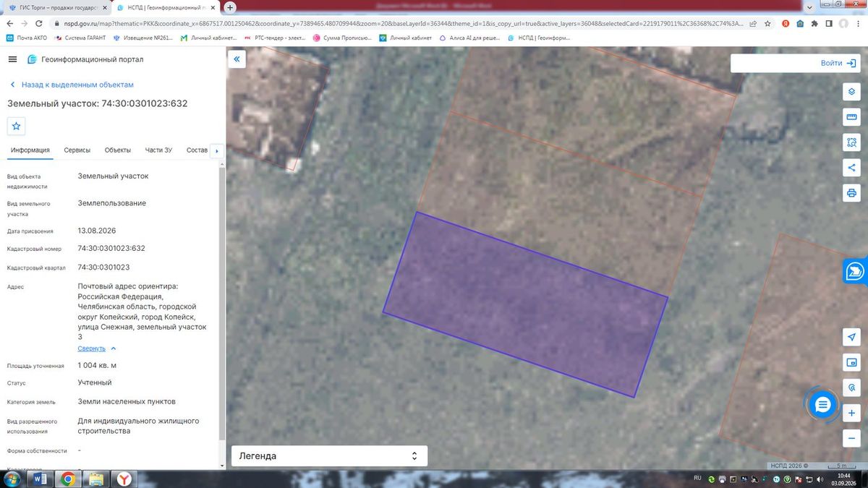Zoom in with the plus button
This screenshot has width=868, height=488.
851,413
